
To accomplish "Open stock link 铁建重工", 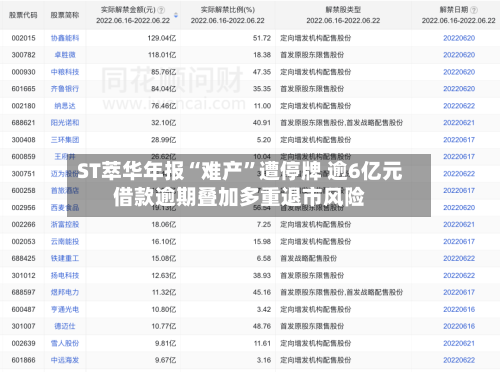I will (x=65, y=258).
